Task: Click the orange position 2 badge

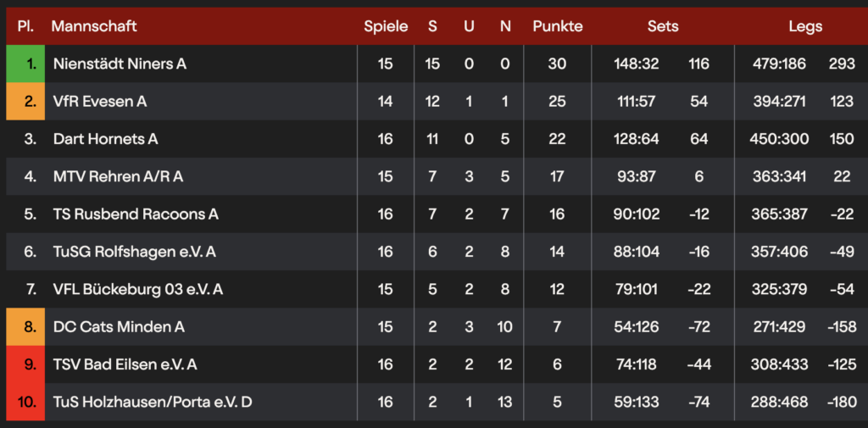Action: coord(25,102)
